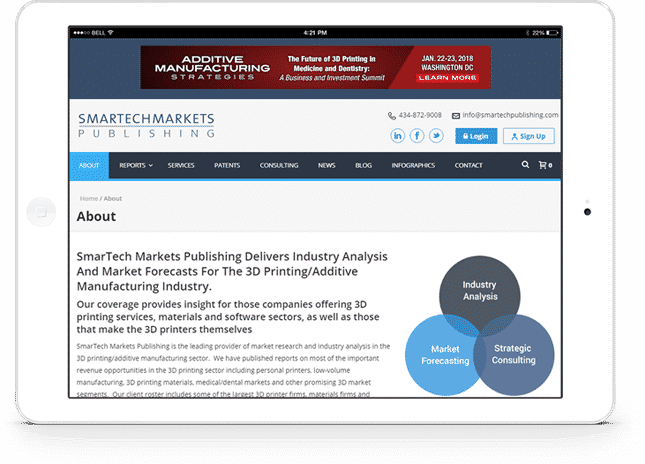Viewport: 645px width, 464px height.
Task: Click LEARN MORE in the banner ad
Action: 448,78
